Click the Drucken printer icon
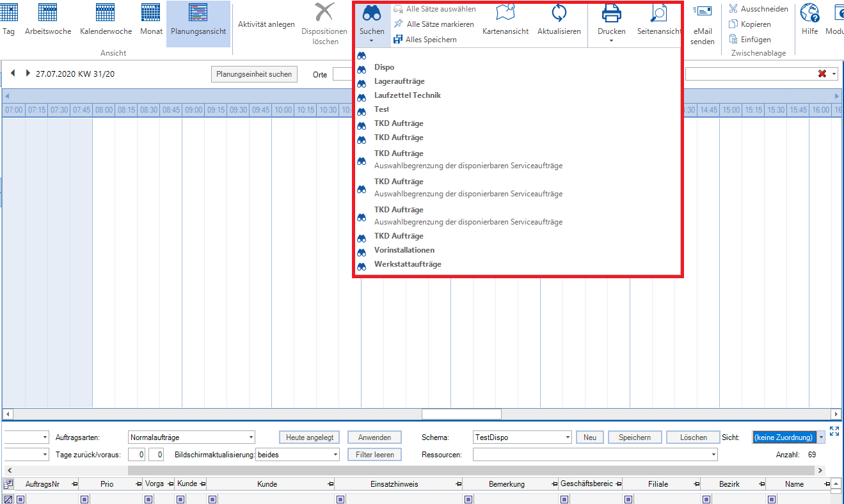Viewport: 844px width, 504px height. coord(611,13)
